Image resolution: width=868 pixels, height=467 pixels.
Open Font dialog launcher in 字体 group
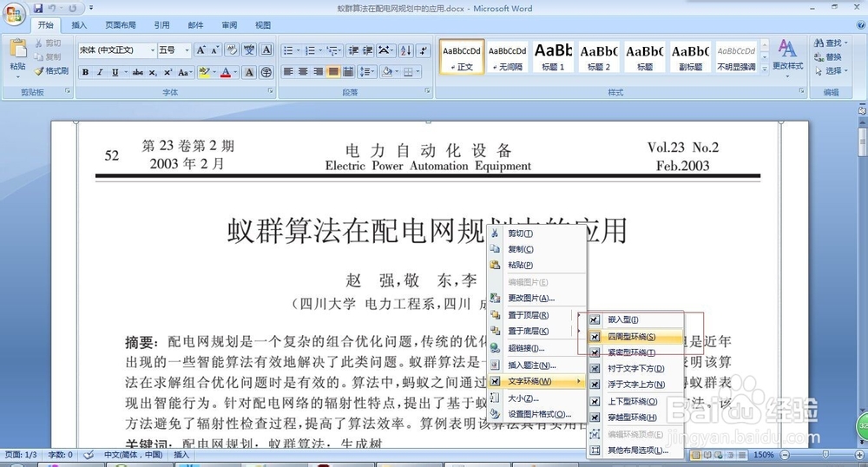click(x=271, y=91)
